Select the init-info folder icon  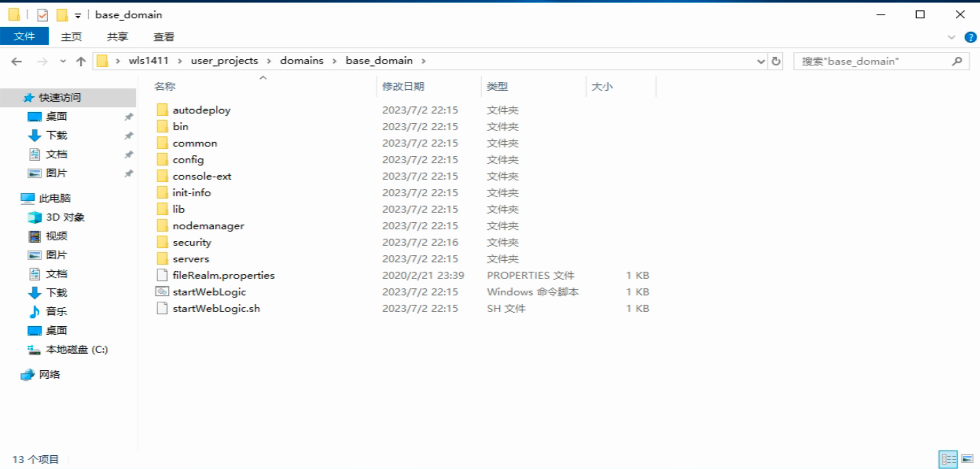pos(162,193)
